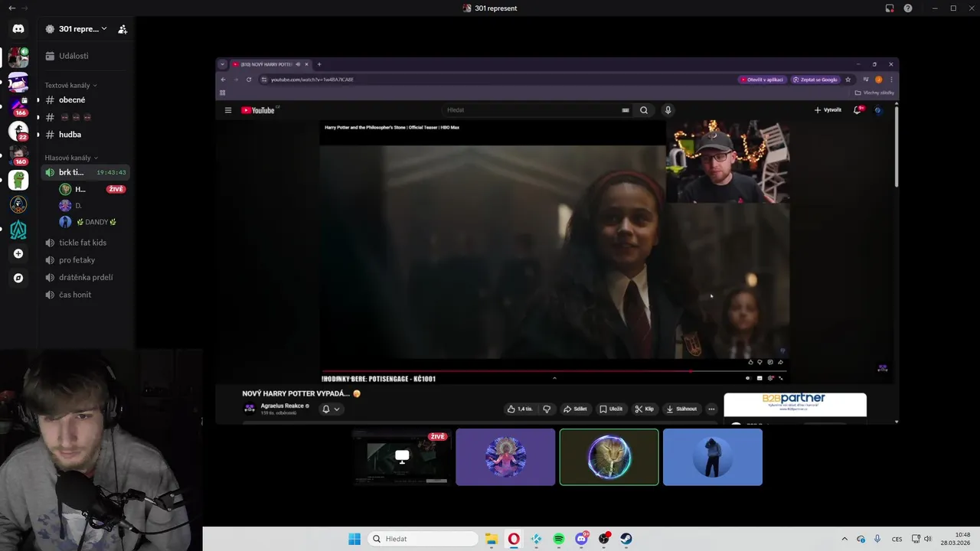The width and height of the screenshot is (980, 551).
Task: Open File Explorer from taskbar
Action: (491, 539)
